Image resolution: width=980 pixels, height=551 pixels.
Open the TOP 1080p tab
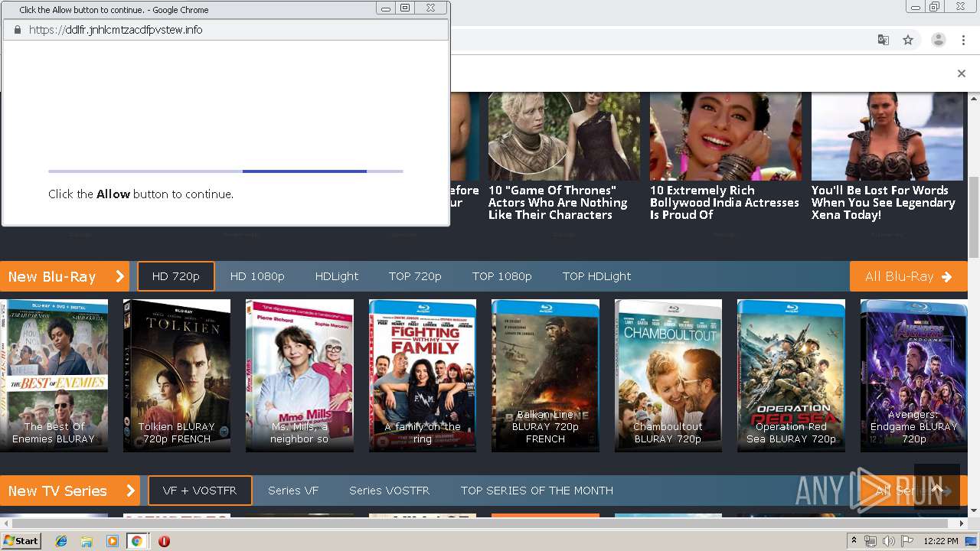point(502,276)
